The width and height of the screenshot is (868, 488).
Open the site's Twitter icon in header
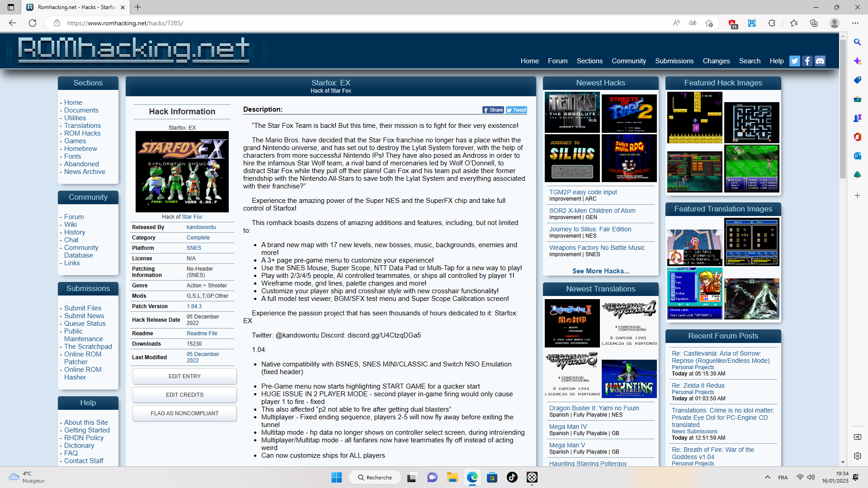pos(794,61)
